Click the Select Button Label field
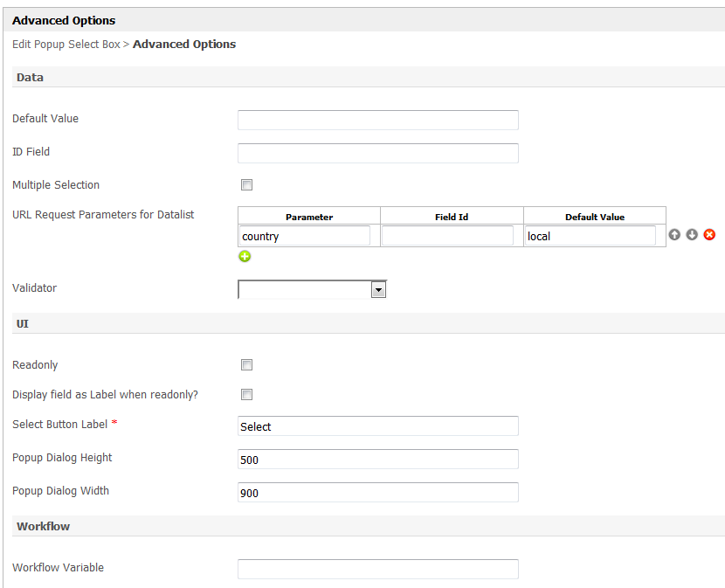This screenshot has width=725, height=588. coord(377,425)
